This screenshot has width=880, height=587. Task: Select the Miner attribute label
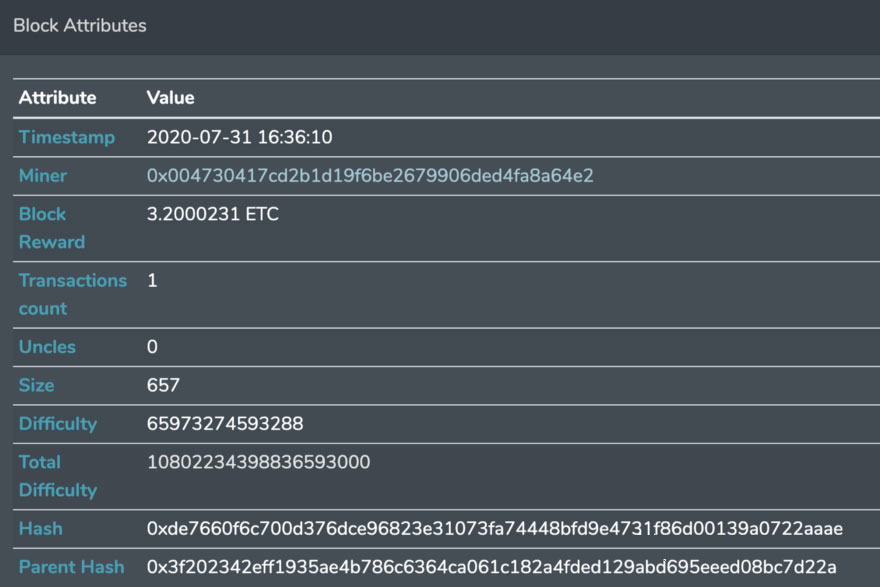coord(43,176)
